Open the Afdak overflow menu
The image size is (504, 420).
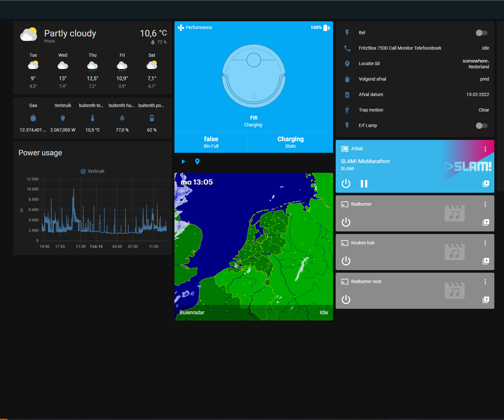click(485, 149)
